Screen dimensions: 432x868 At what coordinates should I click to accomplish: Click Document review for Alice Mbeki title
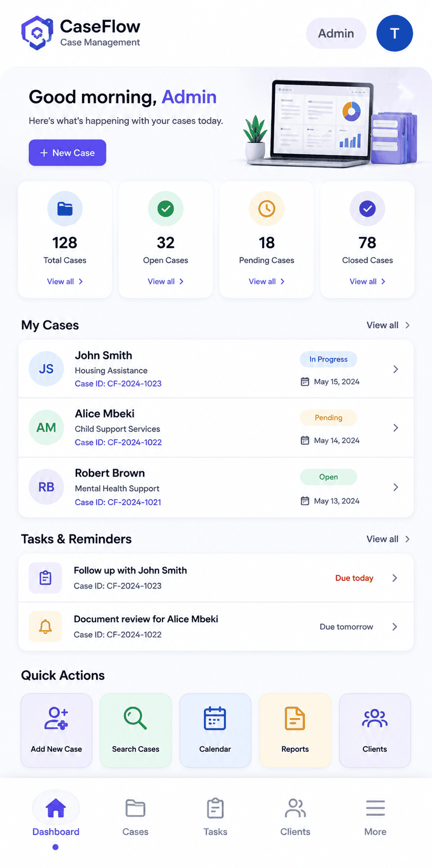pyautogui.click(x=146, y=619)
